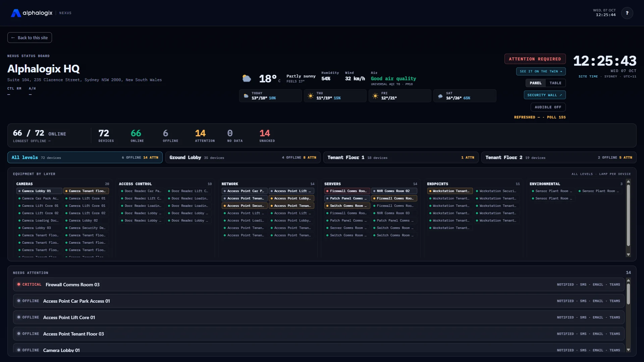Select NVR Comms Room 03 server chip
Image resolution: width=644 pixels, height=362 pixels.
394,213
